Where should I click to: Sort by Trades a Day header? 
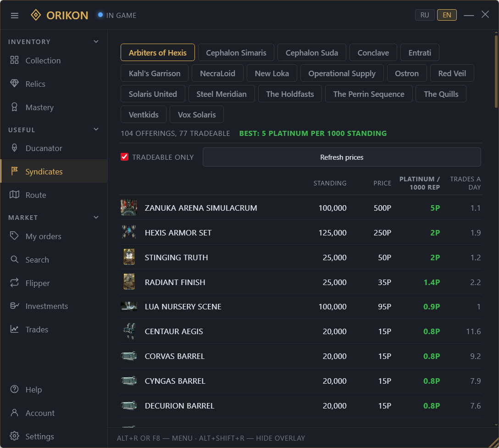pos(465,183)
